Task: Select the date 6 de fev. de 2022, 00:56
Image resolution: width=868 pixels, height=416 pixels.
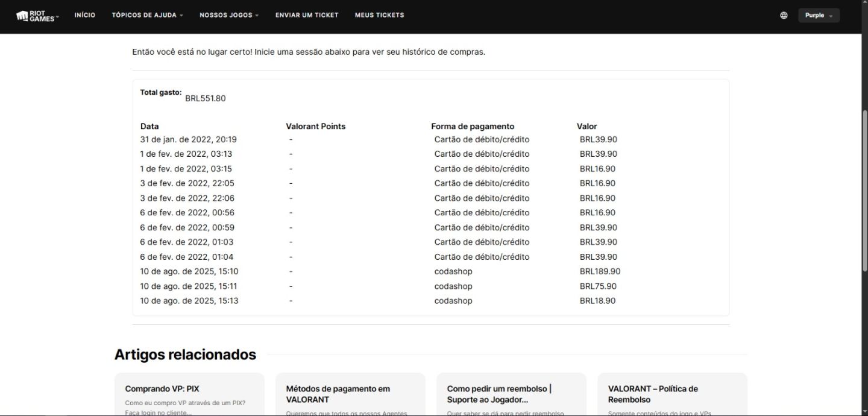Action: pyautogui.click(x=187, y=213)
